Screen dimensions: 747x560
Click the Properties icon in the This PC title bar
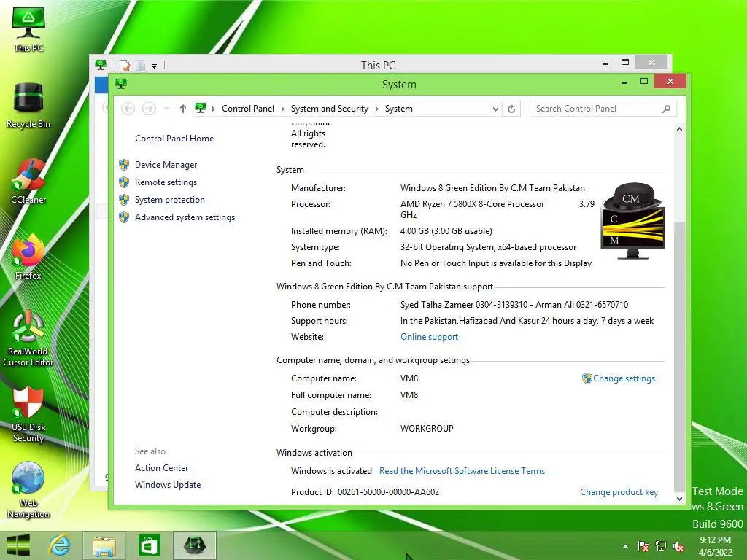125,65
